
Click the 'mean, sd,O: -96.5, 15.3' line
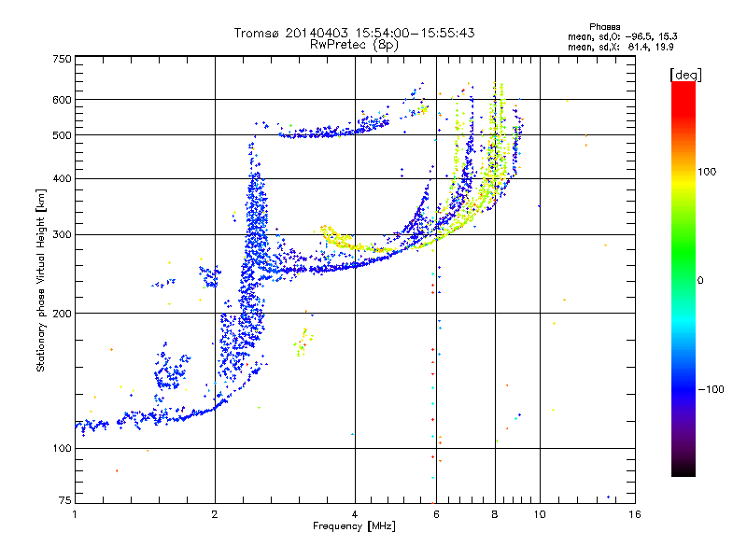click(x=623, y=36)
